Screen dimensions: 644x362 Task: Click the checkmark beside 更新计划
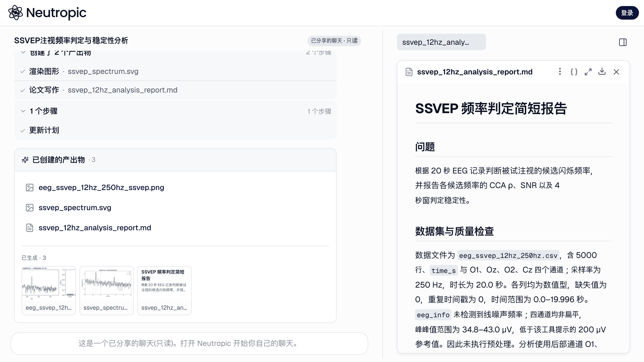tap(23, 130)
